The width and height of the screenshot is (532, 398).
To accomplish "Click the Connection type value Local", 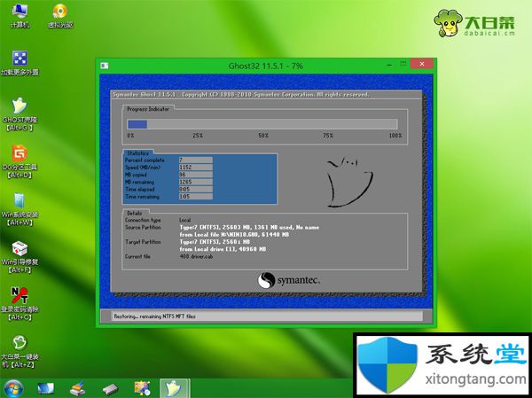I will (x=185, y=220).
